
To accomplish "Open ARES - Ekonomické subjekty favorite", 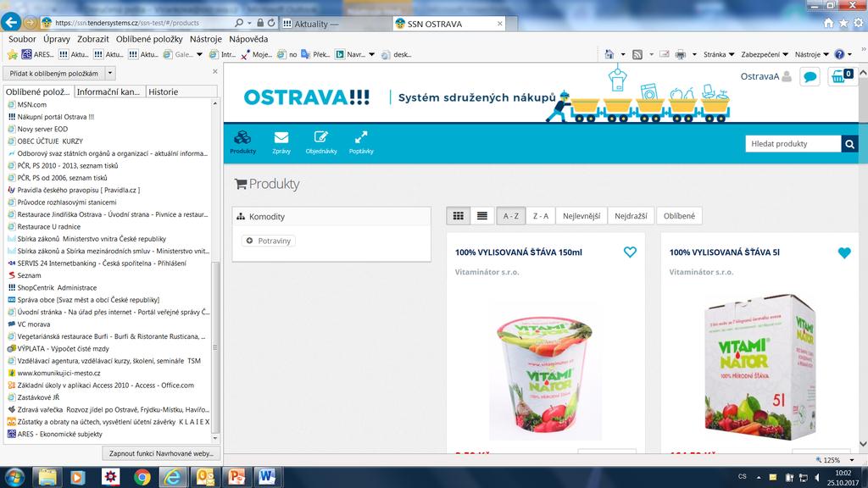I will tap(59, 435).
